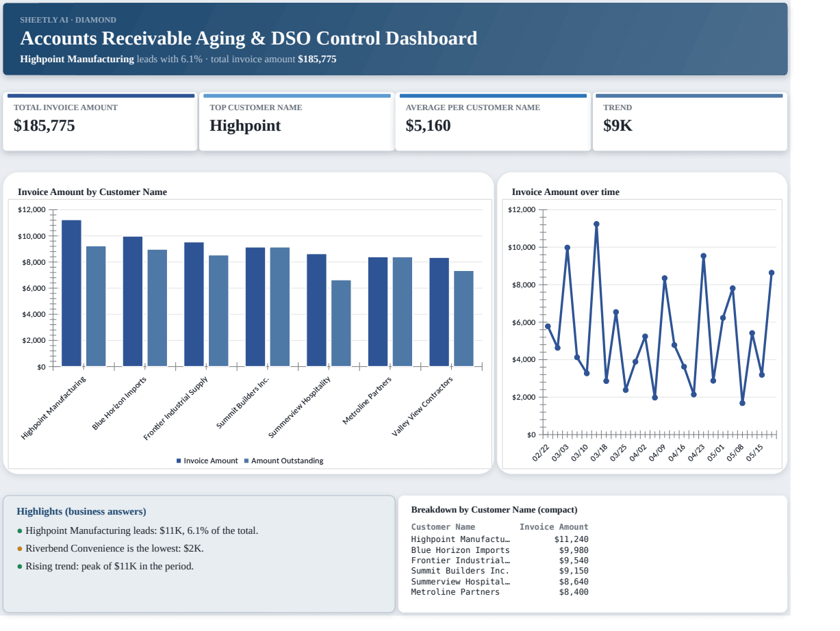Click the highest peak point in line chart
The height and width of the screenshot is (631, 840).
596,224
